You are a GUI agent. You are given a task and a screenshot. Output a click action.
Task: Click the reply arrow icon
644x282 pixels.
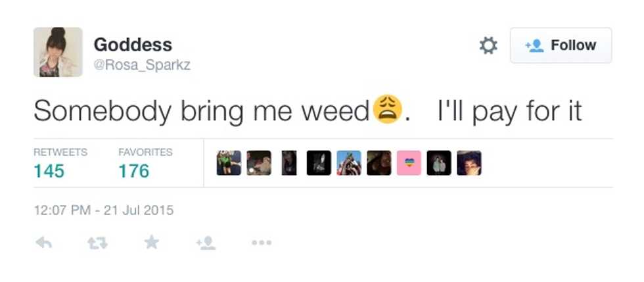pos(43,243)
